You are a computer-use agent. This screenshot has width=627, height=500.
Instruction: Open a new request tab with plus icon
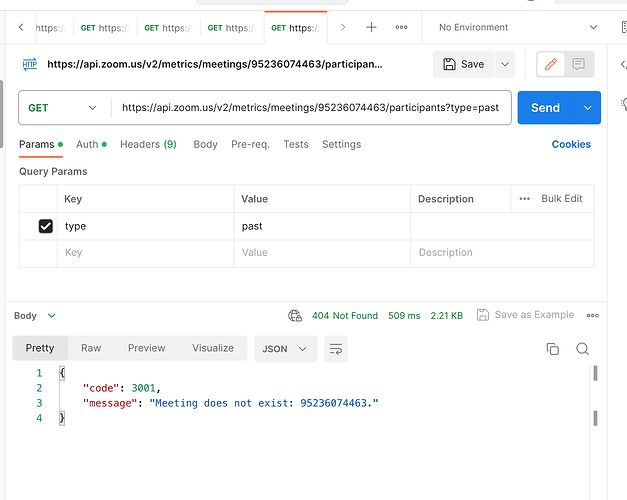[x=371, y=27]
